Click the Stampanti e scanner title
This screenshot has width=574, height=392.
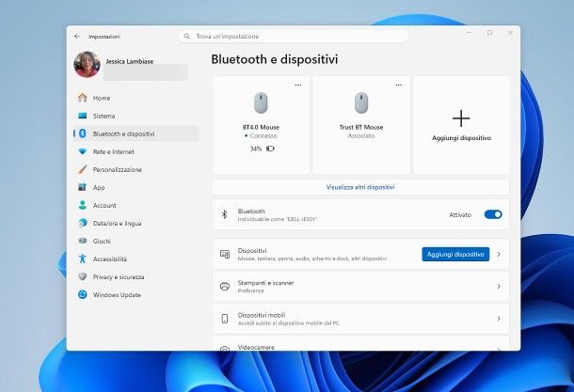265,283
